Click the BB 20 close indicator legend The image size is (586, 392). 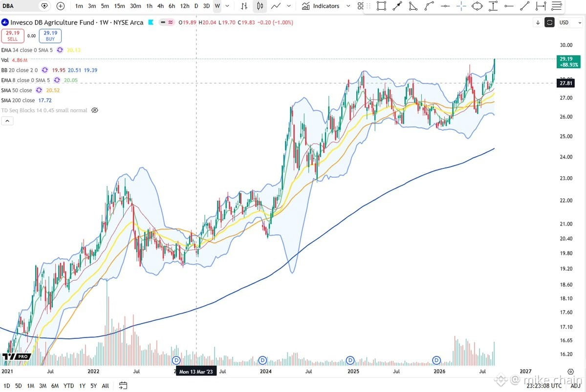click(20, 70)
